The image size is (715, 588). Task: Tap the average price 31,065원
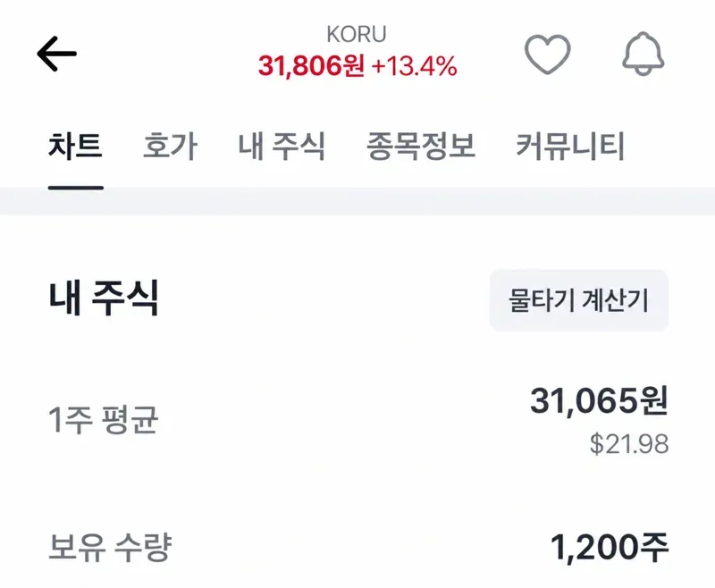(599, 401)
